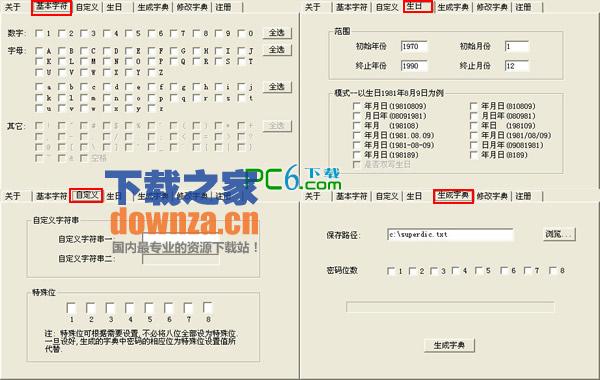600x380 pixels.
Task: Check birthday mode 年日 (198109)
Action: click(x=473, y=126)
